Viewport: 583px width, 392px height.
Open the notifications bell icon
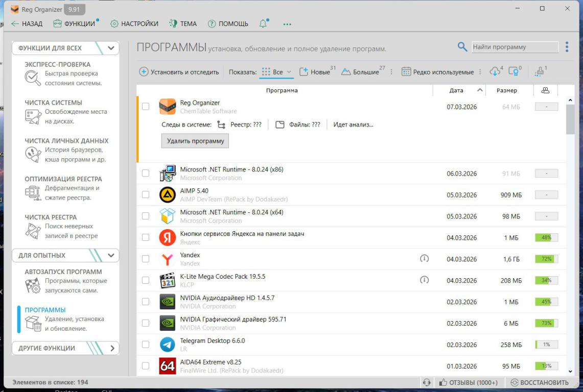(x=263, y=23)
